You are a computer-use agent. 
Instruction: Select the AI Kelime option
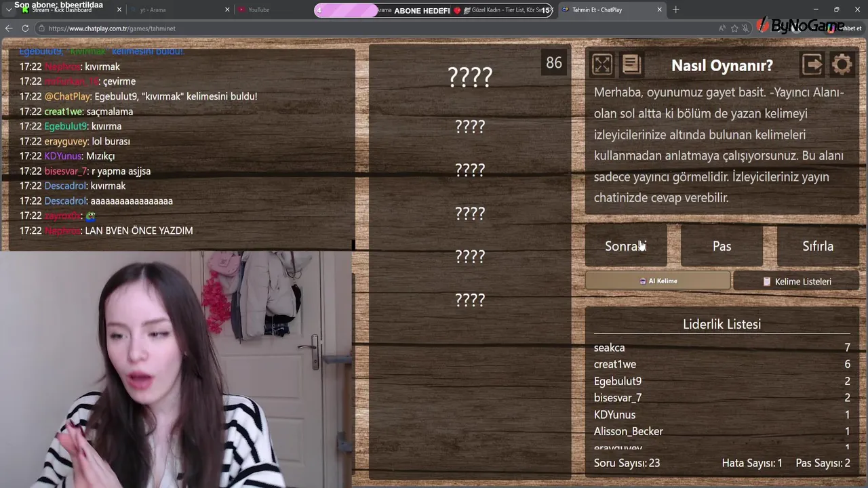(x=658, y=281)
